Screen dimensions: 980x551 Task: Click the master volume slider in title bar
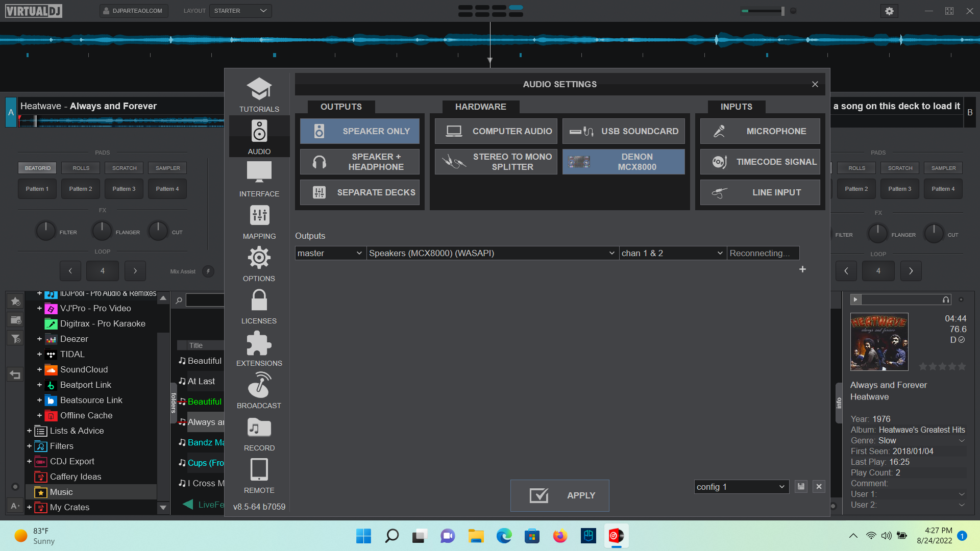point(763,11)
